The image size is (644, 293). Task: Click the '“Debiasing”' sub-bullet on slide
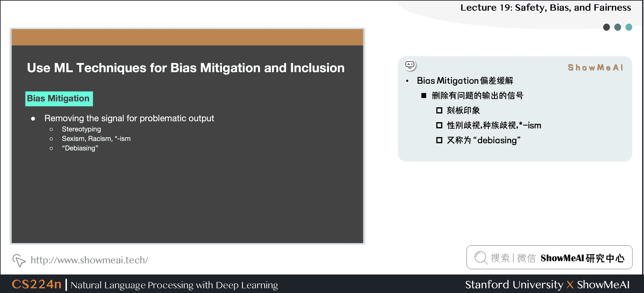pos(80,148)
